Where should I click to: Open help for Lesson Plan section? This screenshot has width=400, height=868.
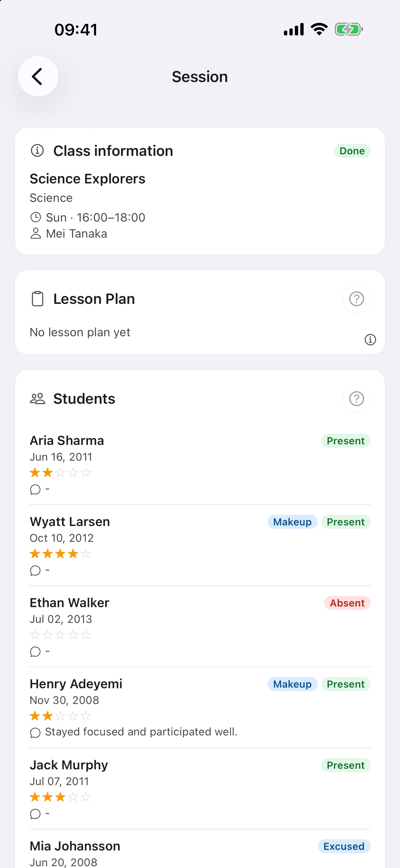pyautogui.click(x=356, y=298)
